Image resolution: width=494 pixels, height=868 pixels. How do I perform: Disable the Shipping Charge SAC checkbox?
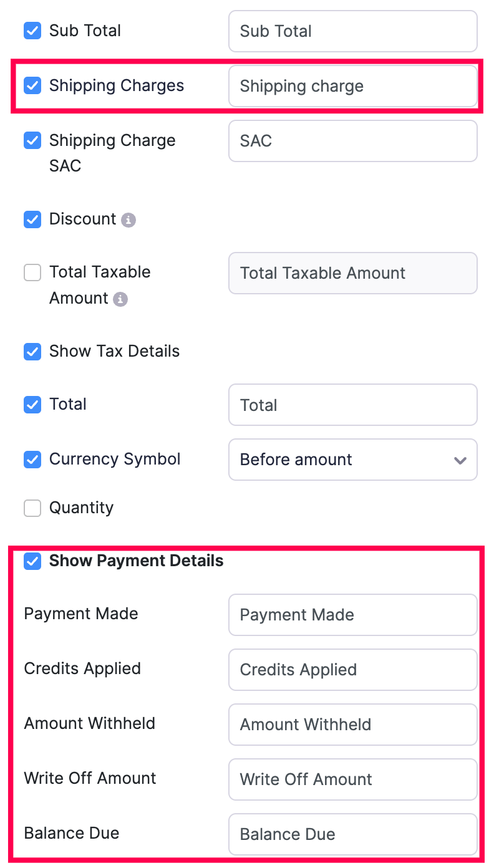(x=32, y=140)
